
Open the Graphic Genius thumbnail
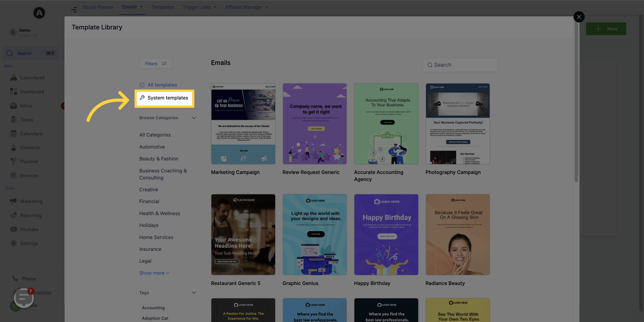click(x=315, y=235)
